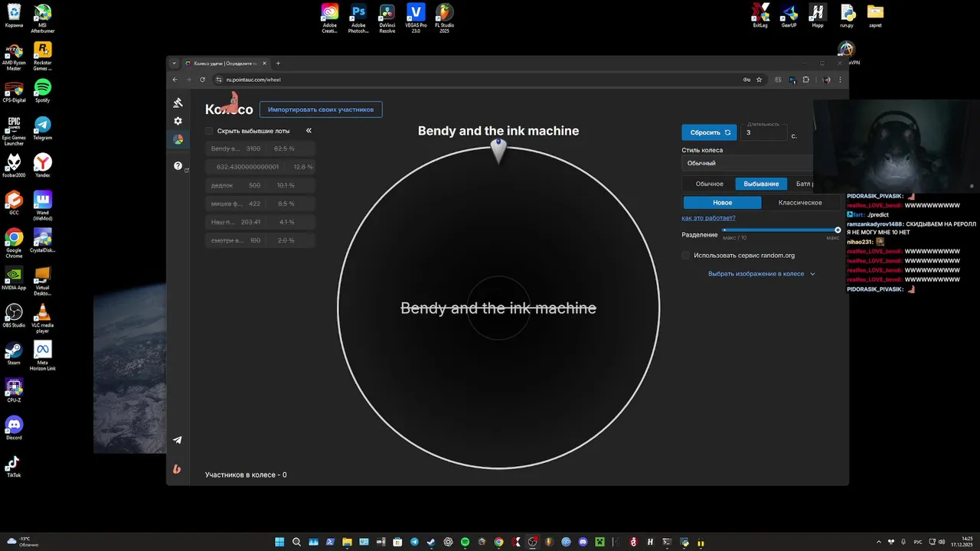Image resolution: width=980 pixels, height=551 pixels.
Task: Open Chrome three-dot menu
Action: pos(841,80)
